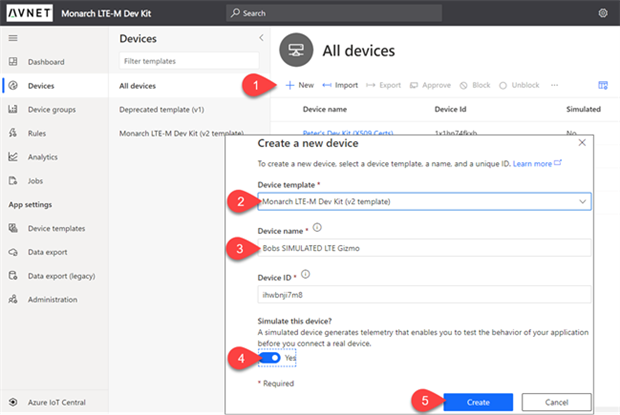Toggle the Simulate this device switch

tap(270, 357)
